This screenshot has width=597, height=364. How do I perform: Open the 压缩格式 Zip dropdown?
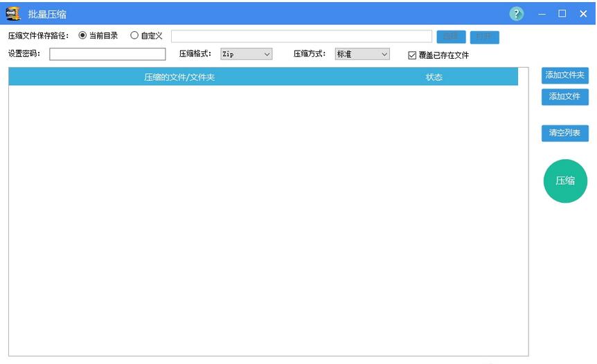point(247,54)
